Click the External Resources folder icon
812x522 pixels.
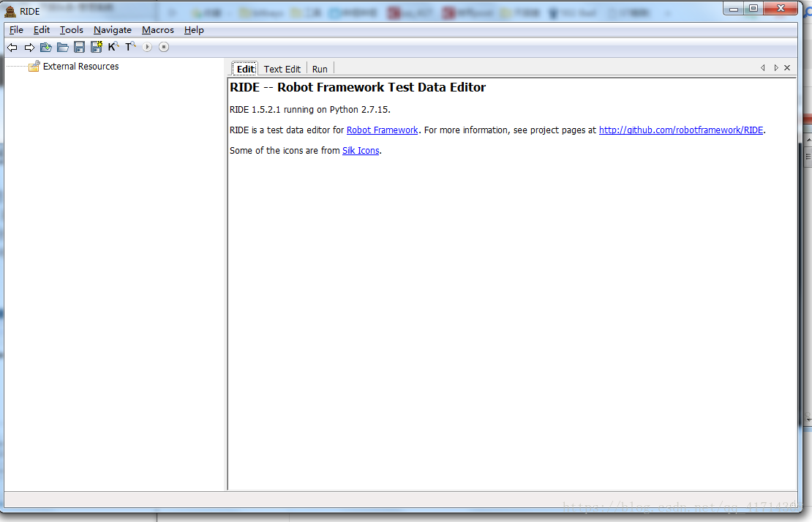(34, 66)
